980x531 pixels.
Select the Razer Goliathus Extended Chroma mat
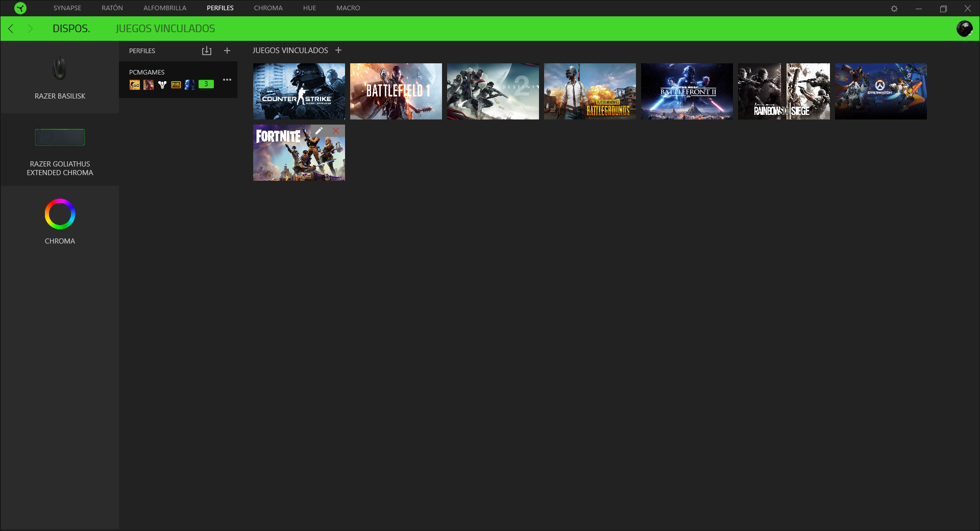click(x=60, y=150)
